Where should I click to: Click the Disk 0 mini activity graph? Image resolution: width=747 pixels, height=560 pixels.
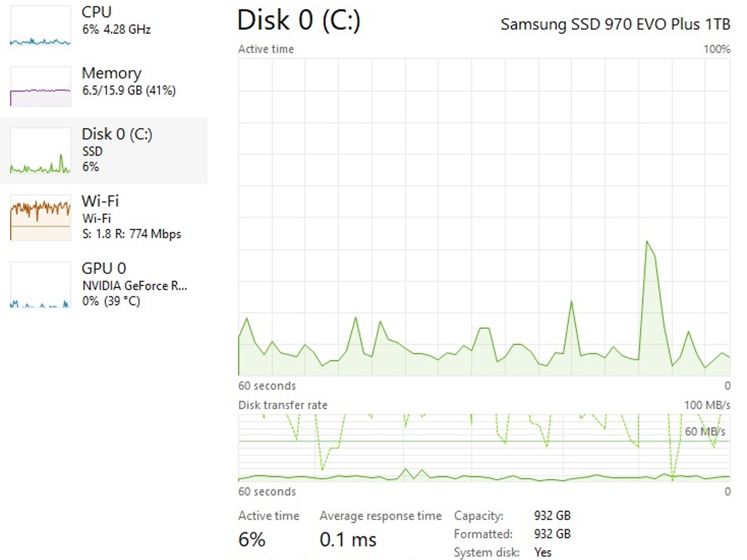click(x=40, y=150)
